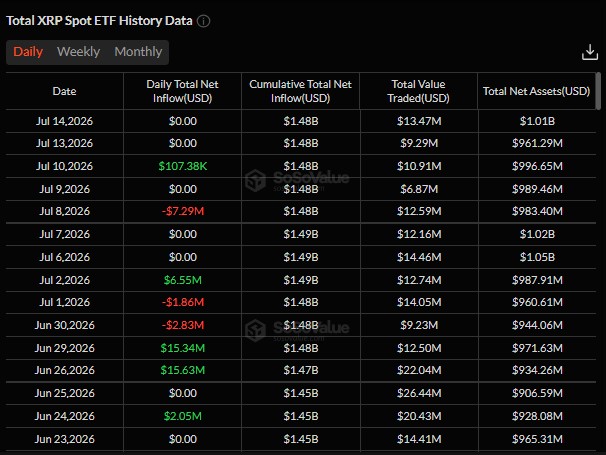Select the Jul 6,2026 date cell
Image resolution: width=606 pixels, height=455 pixels.
64,257
